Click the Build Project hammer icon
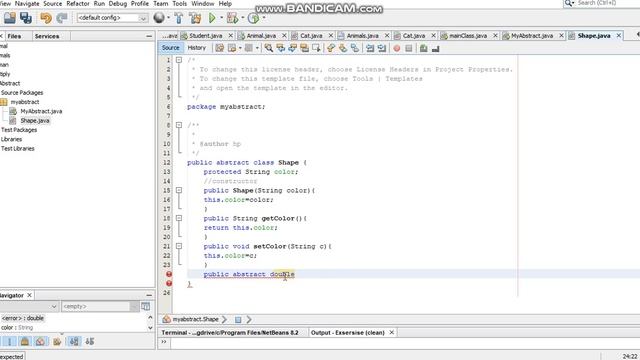Image resolution: width=640 pixels, height=360 pixels. point(179,18)
